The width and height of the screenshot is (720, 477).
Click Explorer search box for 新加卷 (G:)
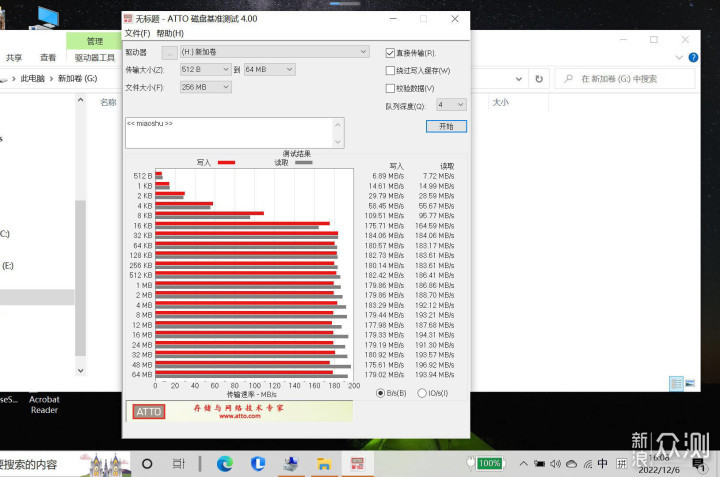pos(625,79)
